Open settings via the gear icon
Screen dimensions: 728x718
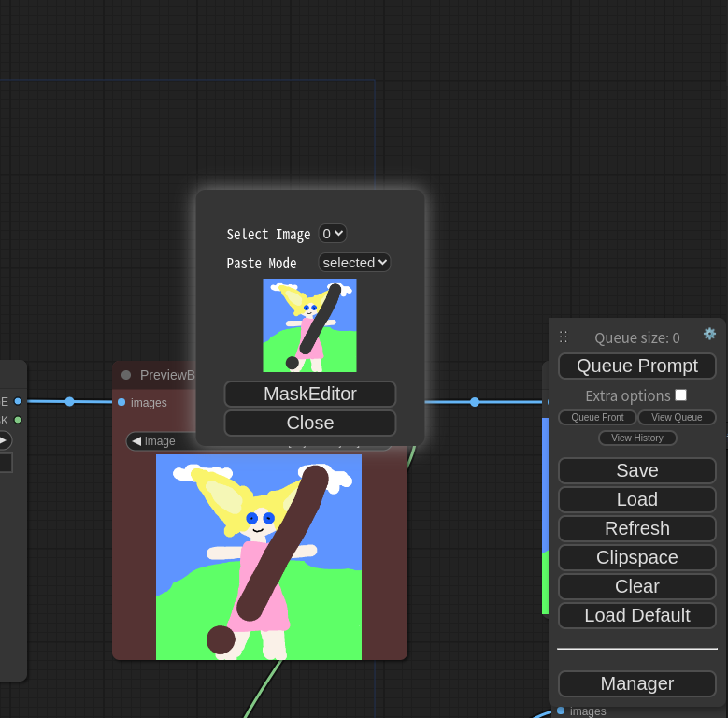coord(709,334)
